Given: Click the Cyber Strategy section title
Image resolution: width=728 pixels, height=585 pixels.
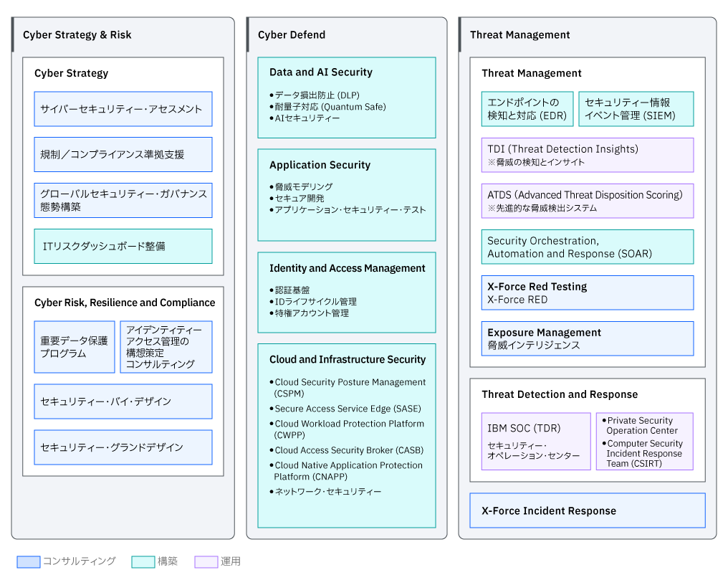Looking at the screenshot, I should (x=72, y=73).
